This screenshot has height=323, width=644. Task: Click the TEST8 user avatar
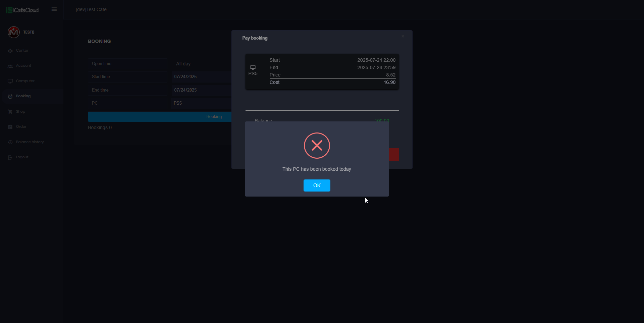click(14, 32)
